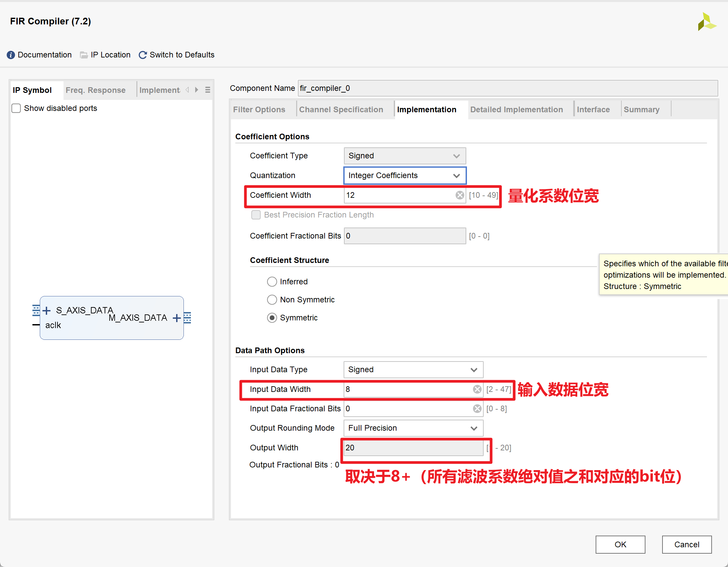Click the IP Location folder icon
This screenshot has height=567, width=728.
click(84, 55)
